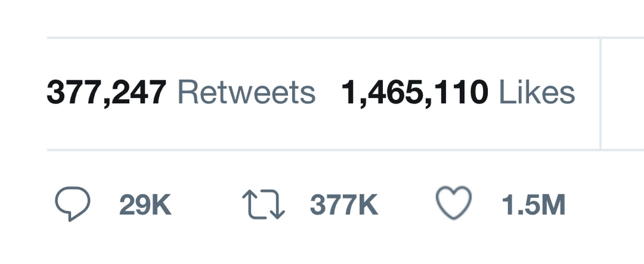Click the word "Retweets"
Image resolution: width=644 pixels, height=264 pixels.
(246, 93)
